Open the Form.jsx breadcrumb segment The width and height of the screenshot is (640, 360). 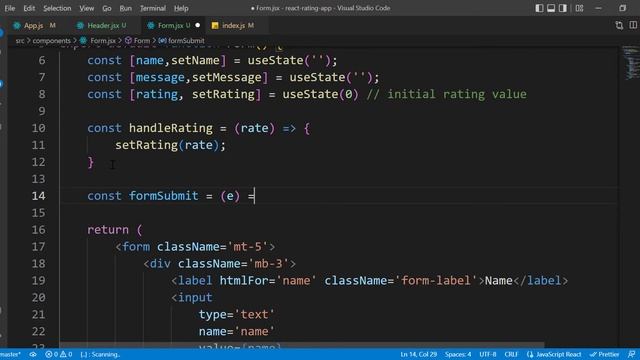(98, 41)
